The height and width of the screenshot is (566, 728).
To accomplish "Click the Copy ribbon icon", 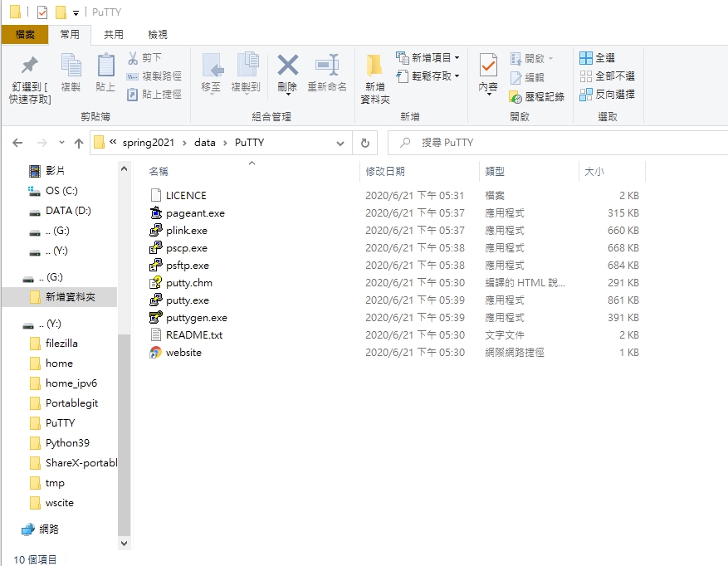I will [x=71, y=65].
